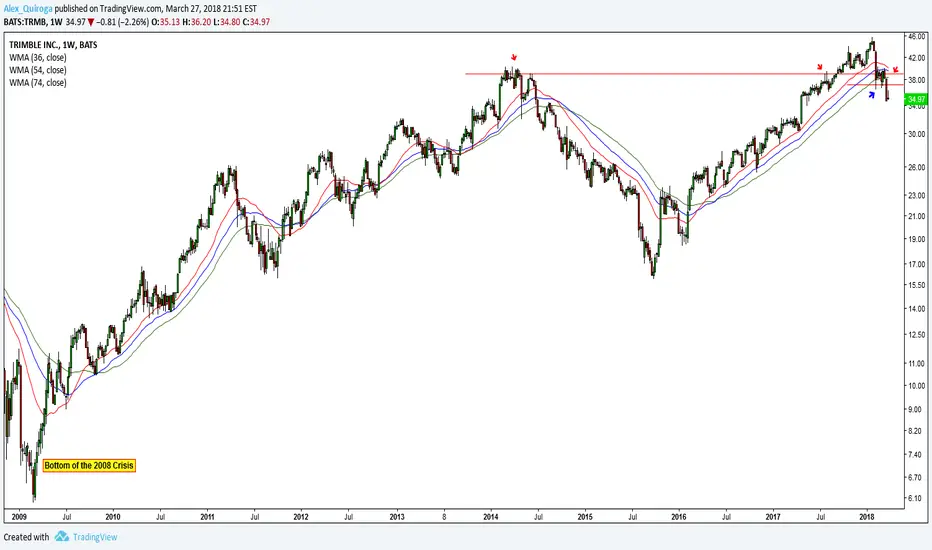Click the 38.00 price axis label
This screenshot has width=932, height=550.
coord(917,80)
